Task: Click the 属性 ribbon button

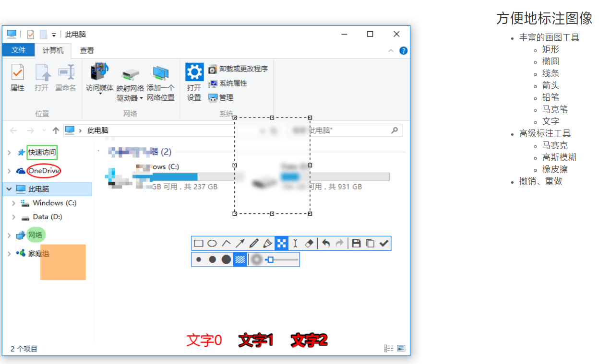Action: click(x=18, y=78)
